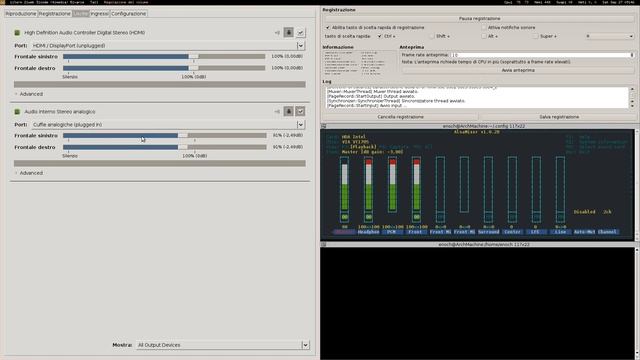Click the Salva registrazione button
The height and width of the screenshot is (360, 640).
point(559,117)
